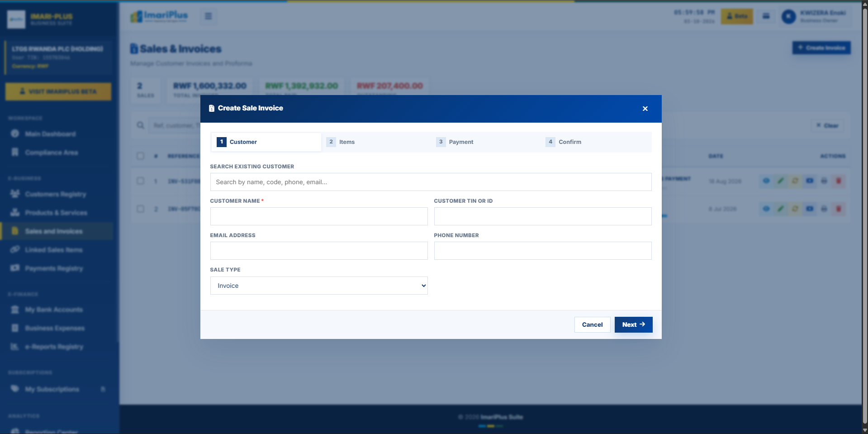Select the Phone Number input box
The image size is (868, 434).
(x=543, y=251)
